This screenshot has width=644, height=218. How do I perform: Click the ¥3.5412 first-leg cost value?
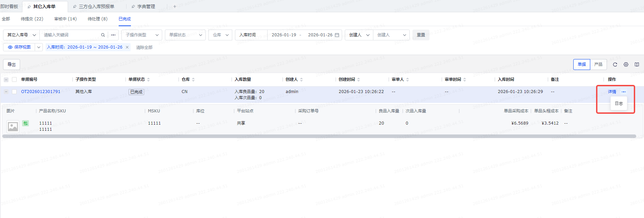[550, 123]
